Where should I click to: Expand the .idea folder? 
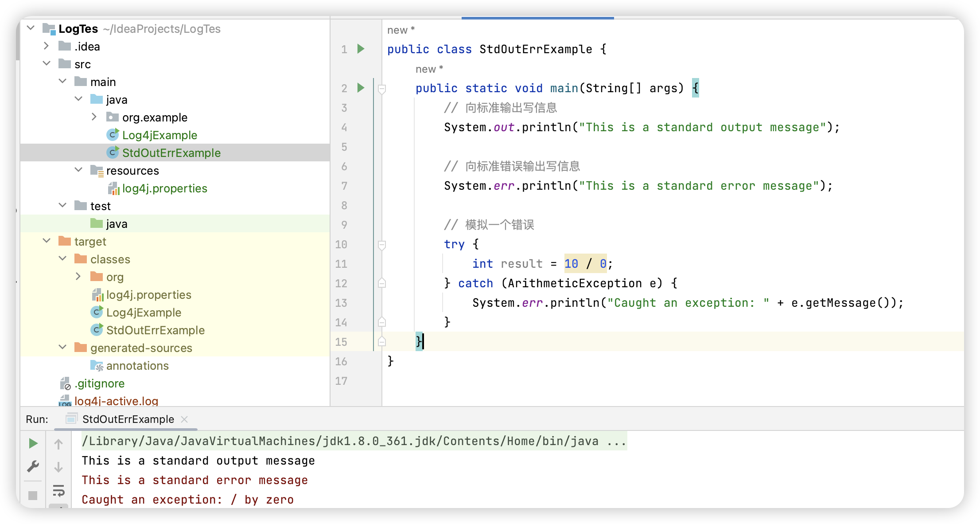(x=47, y=46)
